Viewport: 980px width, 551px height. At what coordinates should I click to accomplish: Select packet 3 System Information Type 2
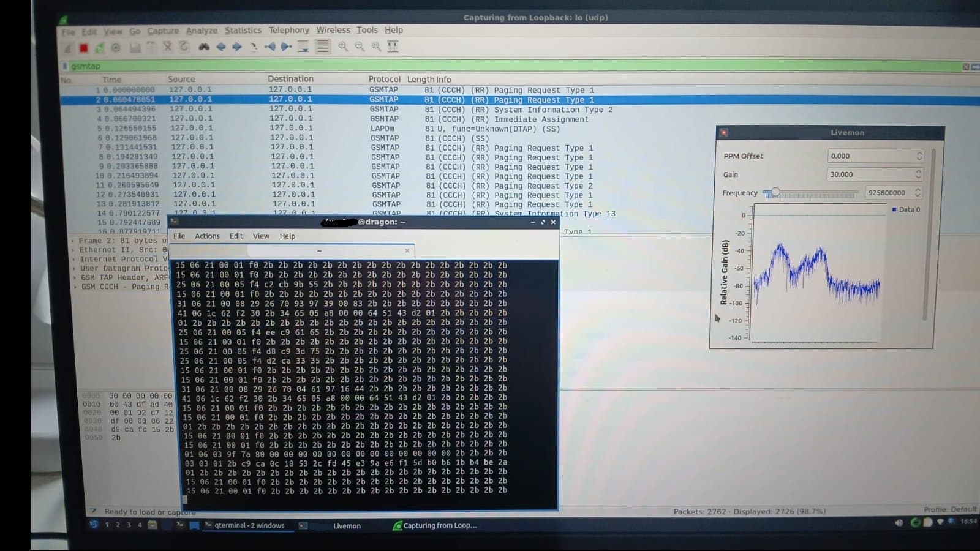click(519, 110)
